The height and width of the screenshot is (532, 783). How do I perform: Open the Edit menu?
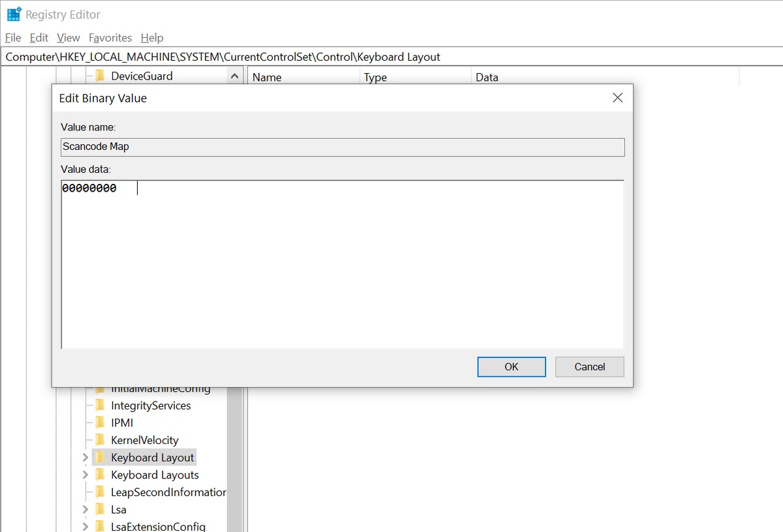click(39, 38)
